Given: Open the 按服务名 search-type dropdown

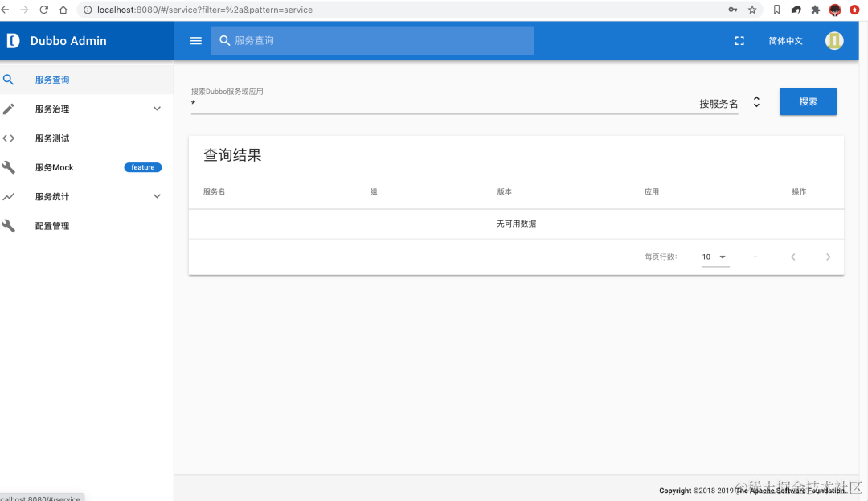Looking at the screenshot, I should [755, 101].
